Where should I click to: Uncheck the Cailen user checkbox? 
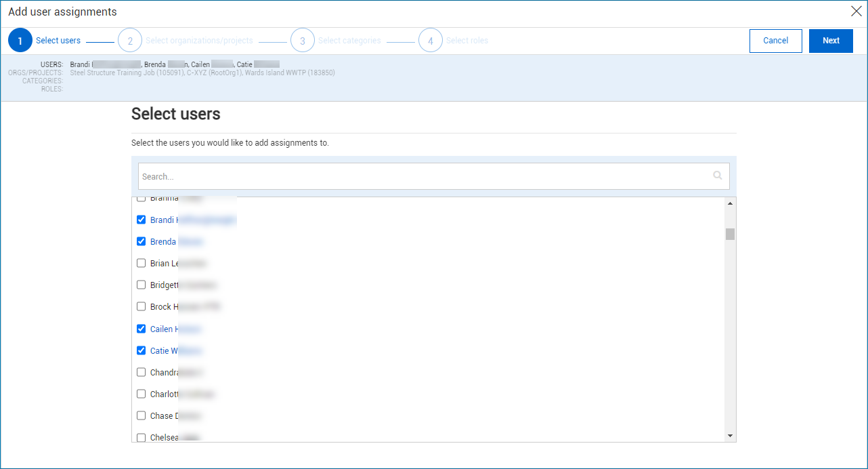pos(141,328)
